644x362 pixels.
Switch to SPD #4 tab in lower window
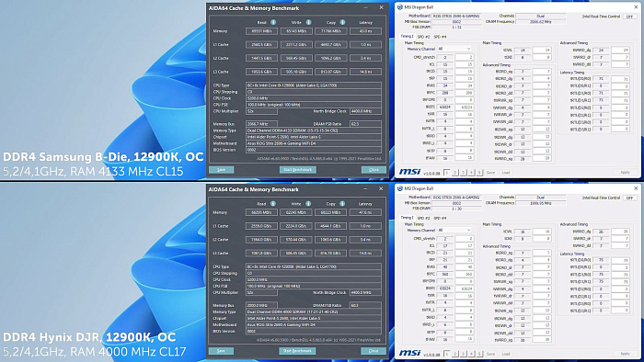[440, 218]
